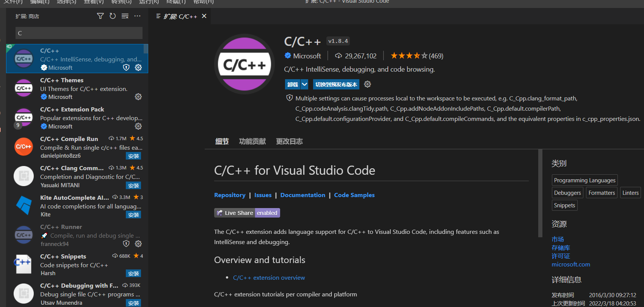Select the C/C++ Themes extension entry
This screenshot has width=644, height=307.
pos(77,88)
